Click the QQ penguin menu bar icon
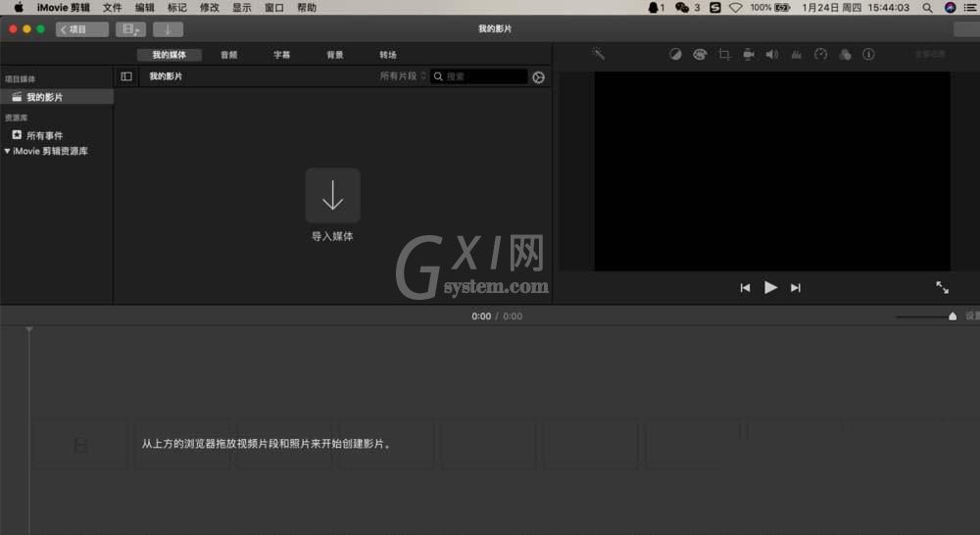Screen dimensions: 980x535 coord(653,8)
